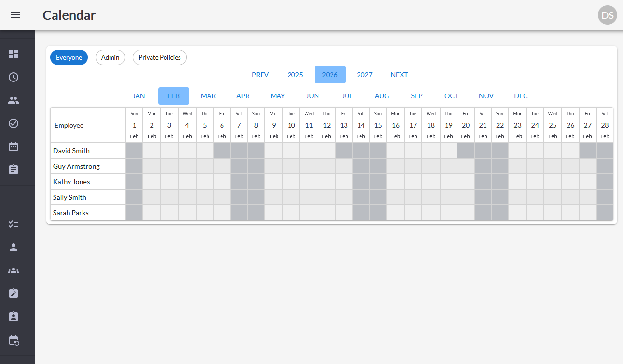The image size is (623, 364).
Task: Switch to the Admin filter
Action: [x=110, y=57]
